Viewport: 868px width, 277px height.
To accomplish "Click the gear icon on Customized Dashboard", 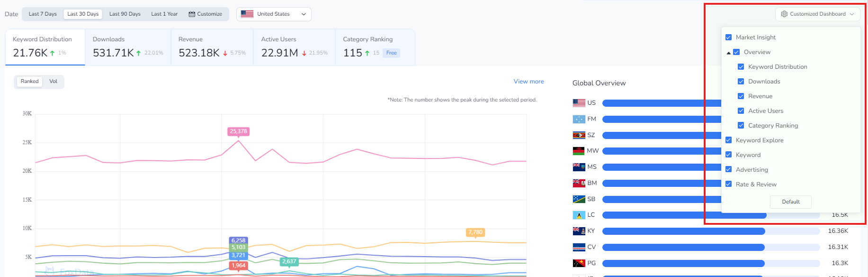I will [784, 14].
